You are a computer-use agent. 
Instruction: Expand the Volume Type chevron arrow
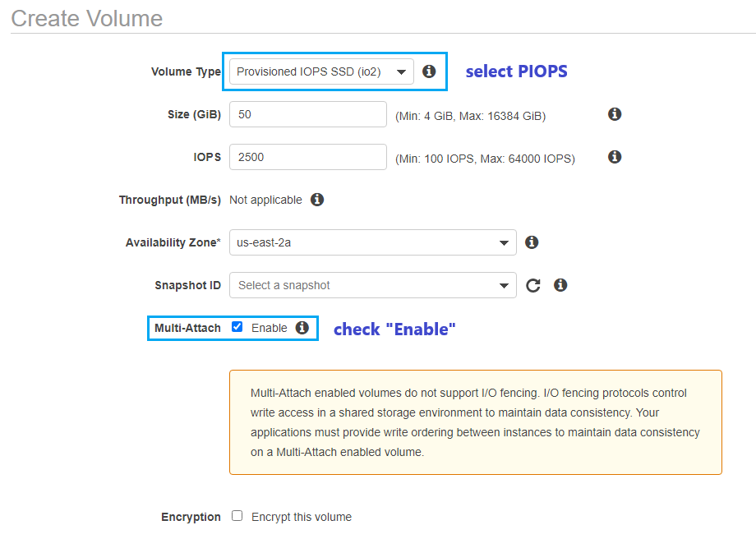click(402, 71)
